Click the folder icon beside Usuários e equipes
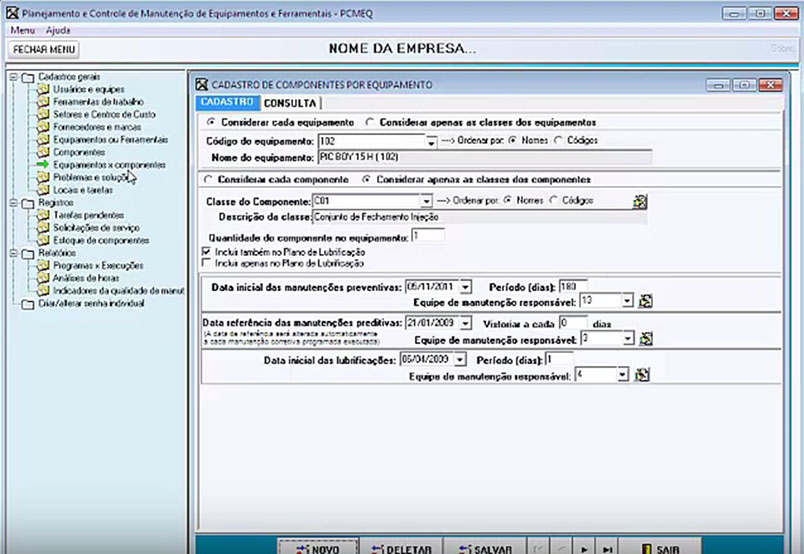This screenshot has height=554, width=804. click(43, 90)
